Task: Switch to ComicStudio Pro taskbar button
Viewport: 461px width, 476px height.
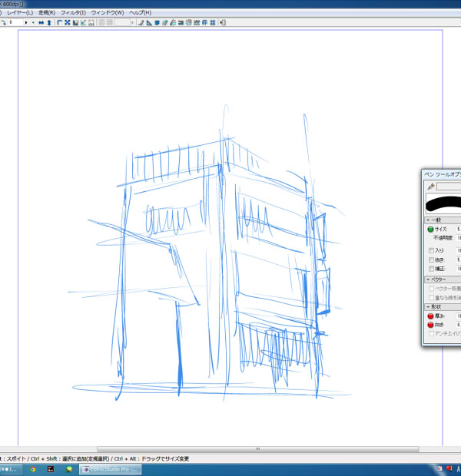Action: pos(111,469)
